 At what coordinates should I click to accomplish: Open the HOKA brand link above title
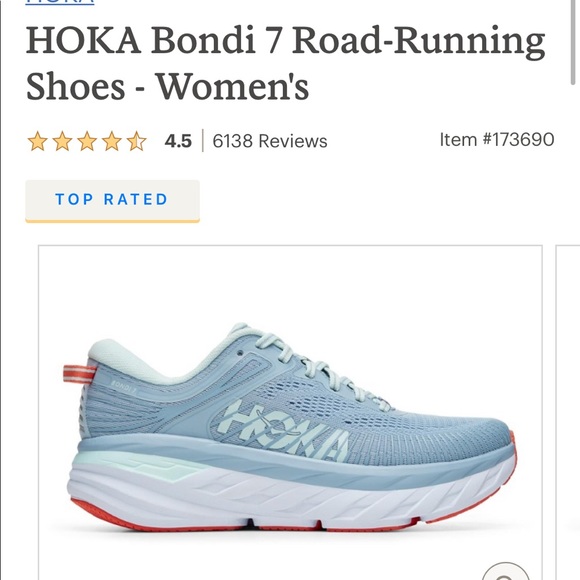pyautogui.click(x=60, y=2)
